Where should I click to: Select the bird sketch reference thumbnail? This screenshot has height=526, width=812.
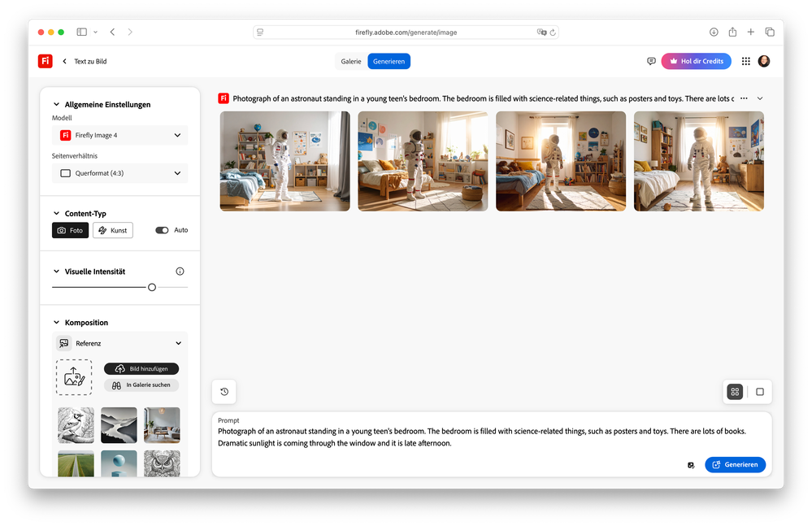(x=76, y=425)
